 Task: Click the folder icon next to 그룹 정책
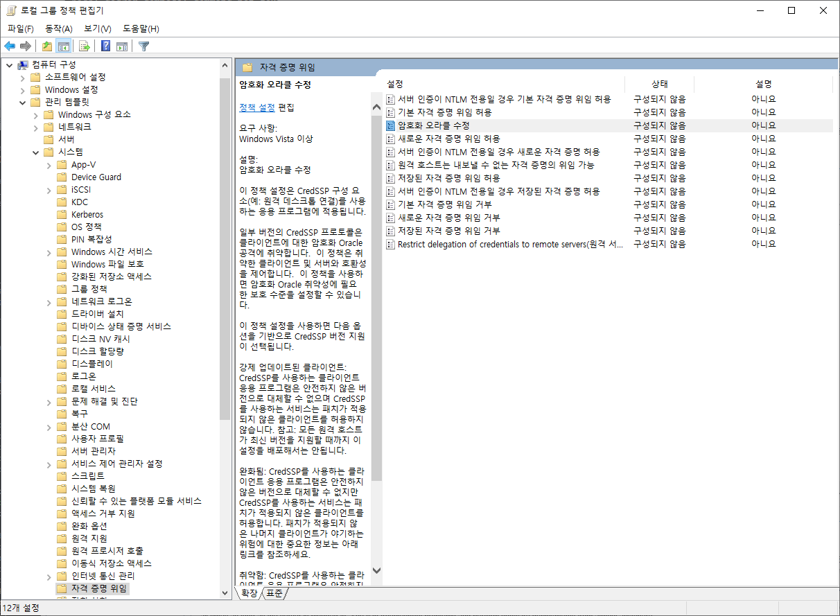click(x=62, y=289)
